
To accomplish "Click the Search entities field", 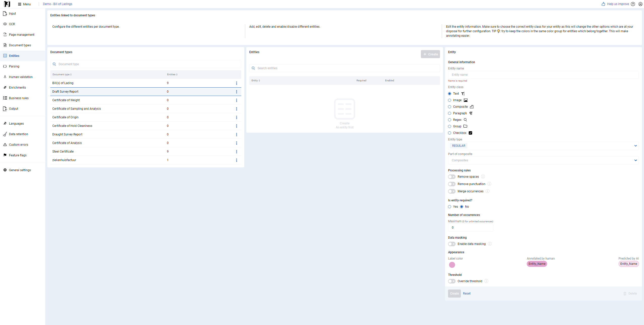I will coord(345,68).
